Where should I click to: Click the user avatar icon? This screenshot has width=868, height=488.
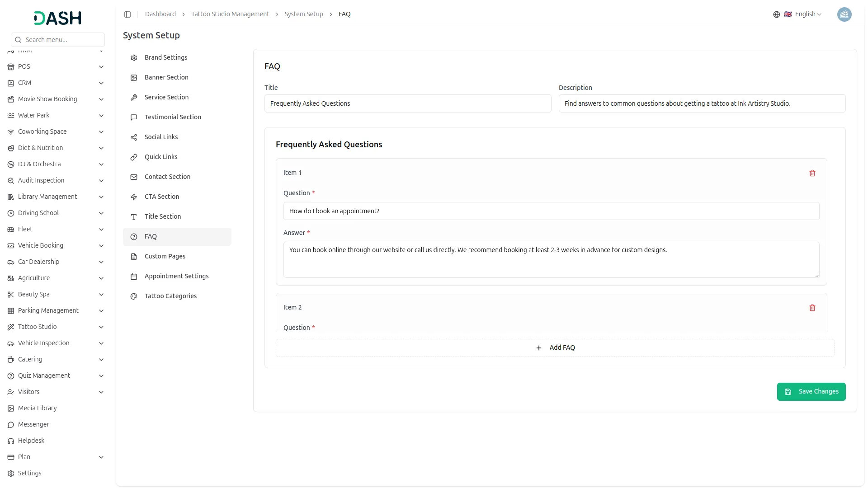coord(844,14)
